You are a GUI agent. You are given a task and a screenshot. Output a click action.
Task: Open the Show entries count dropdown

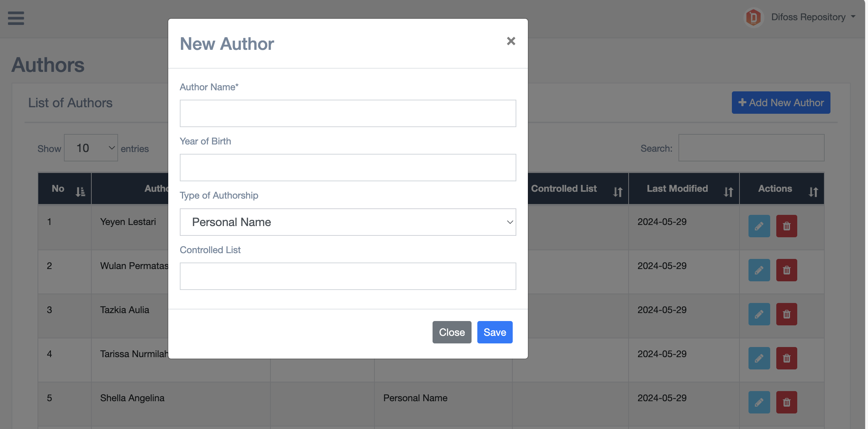click(x=91, y=148)
